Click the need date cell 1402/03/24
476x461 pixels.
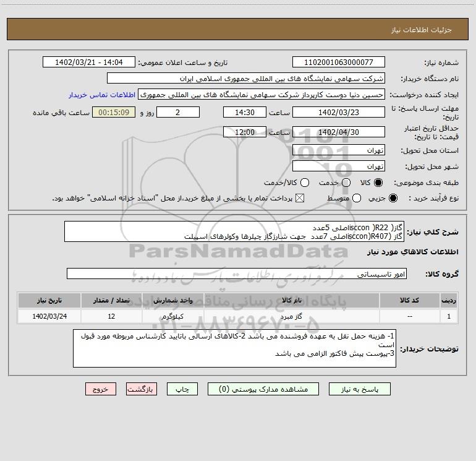coord(49,316)
